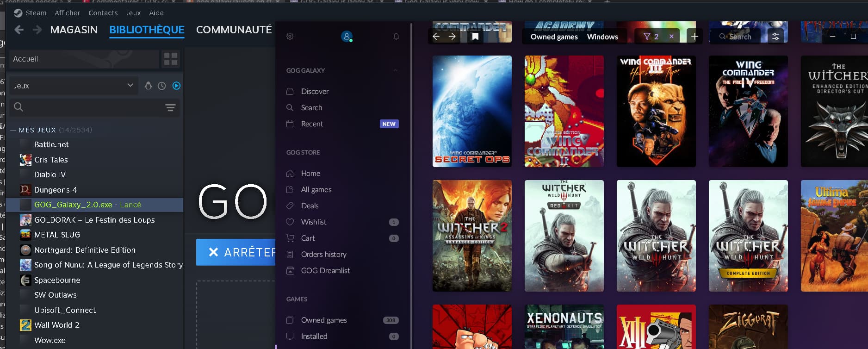This screenshot has height=349, width=868.
Task: Collapse the GOG GALAXY sidebar section
Action: [396, 70]
